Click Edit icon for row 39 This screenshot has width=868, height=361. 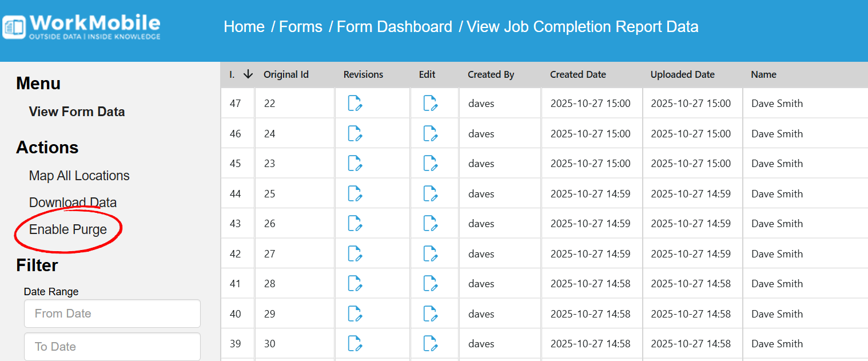point(430,344)
